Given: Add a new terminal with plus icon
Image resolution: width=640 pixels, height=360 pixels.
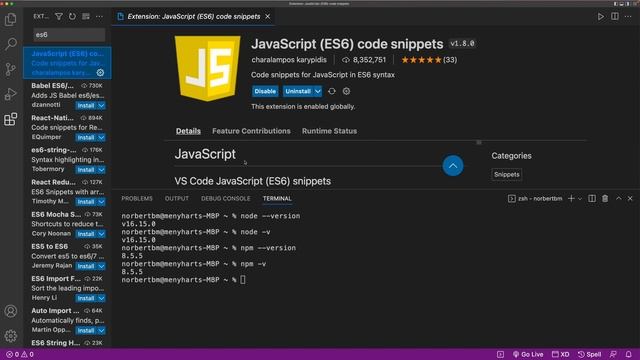Looking at the screenshot, I should click(571, 198).
